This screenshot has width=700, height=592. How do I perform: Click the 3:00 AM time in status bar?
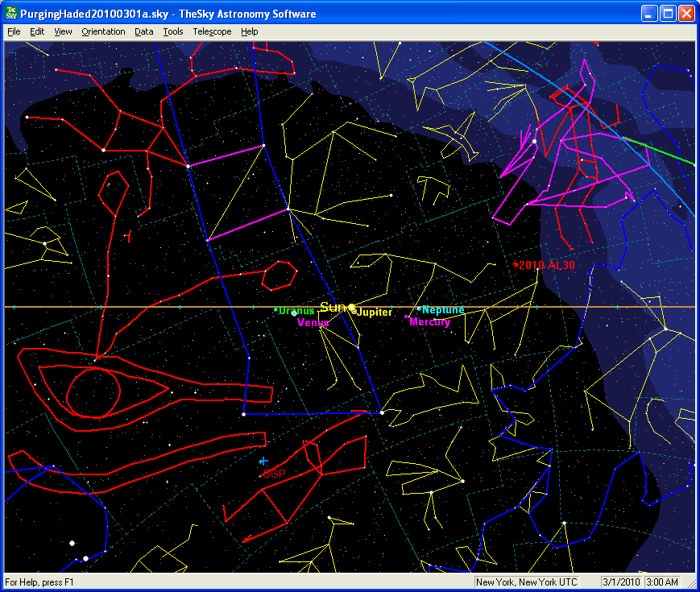(664, 582)
